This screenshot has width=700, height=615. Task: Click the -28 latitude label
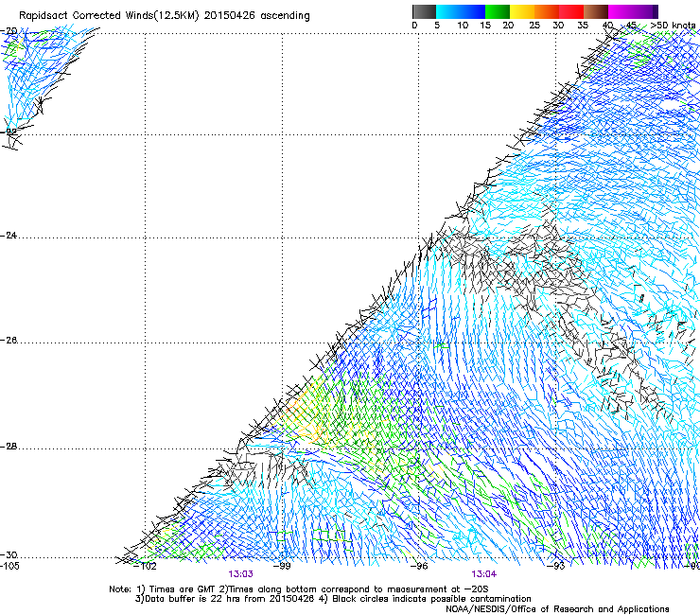point(9,447)
